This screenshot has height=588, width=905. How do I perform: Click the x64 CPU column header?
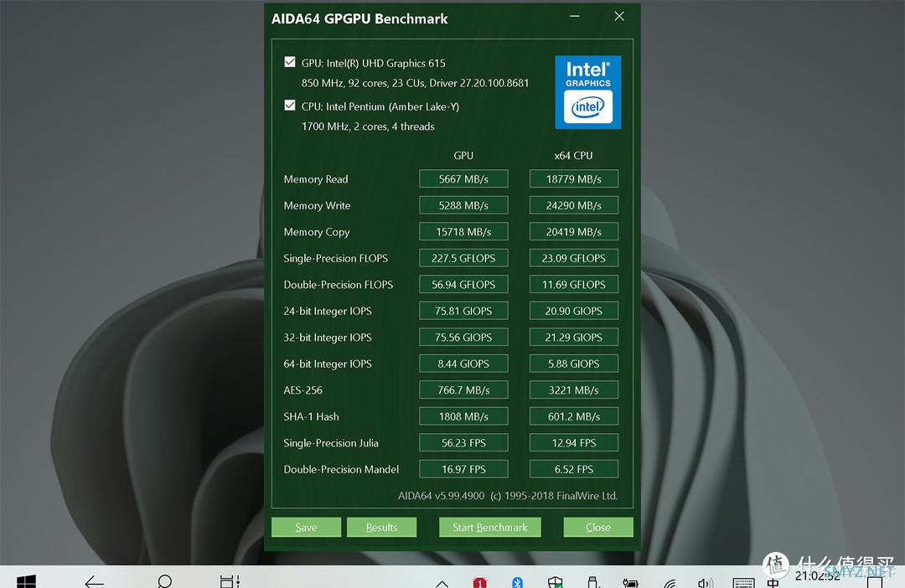[x=574, y=155]
